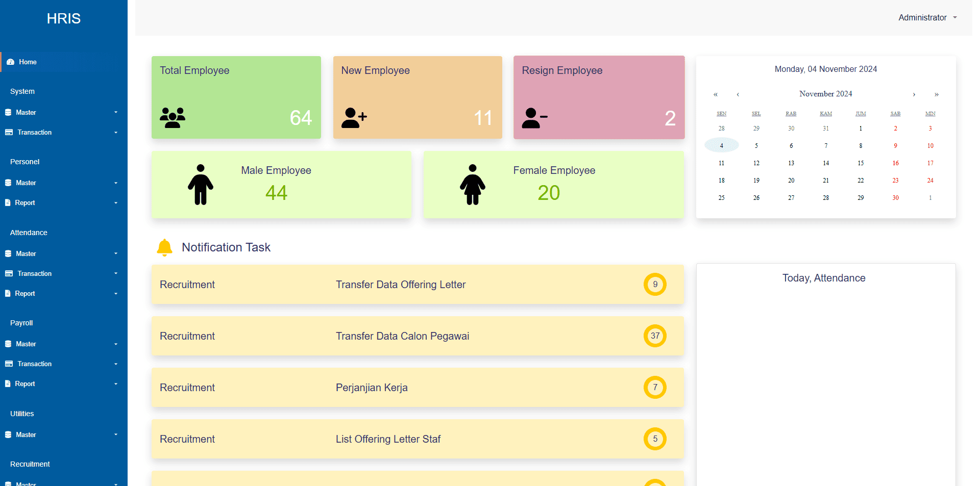Screen dimensions: 980x486
Task: Open the Administrator user dropdown
Action: click(927, 18)
